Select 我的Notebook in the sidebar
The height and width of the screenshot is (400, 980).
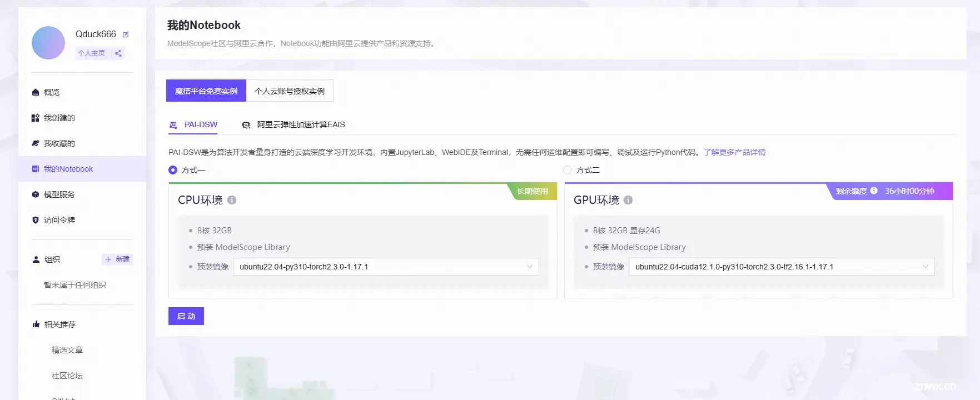82,169
